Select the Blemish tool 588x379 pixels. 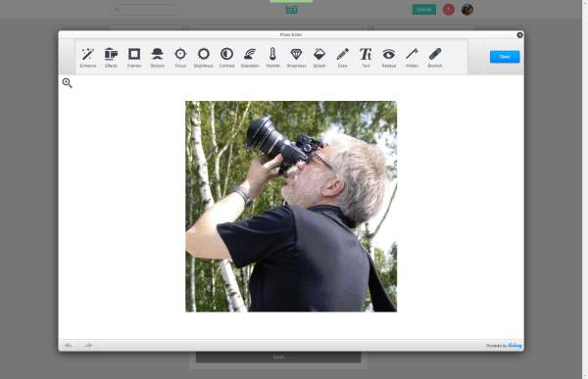(x=435, y=58)
